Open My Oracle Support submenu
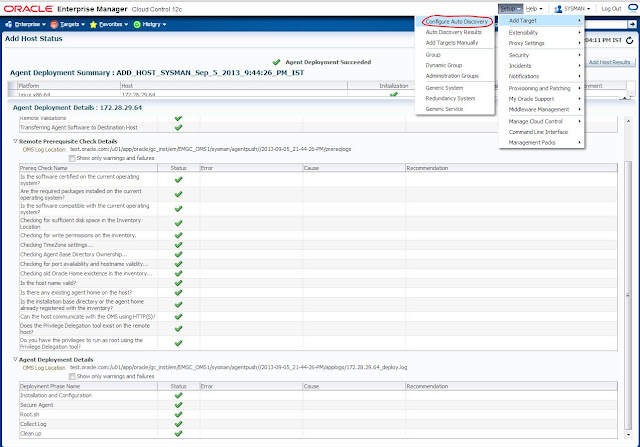640x447 pixels. (x=542, y=99)
